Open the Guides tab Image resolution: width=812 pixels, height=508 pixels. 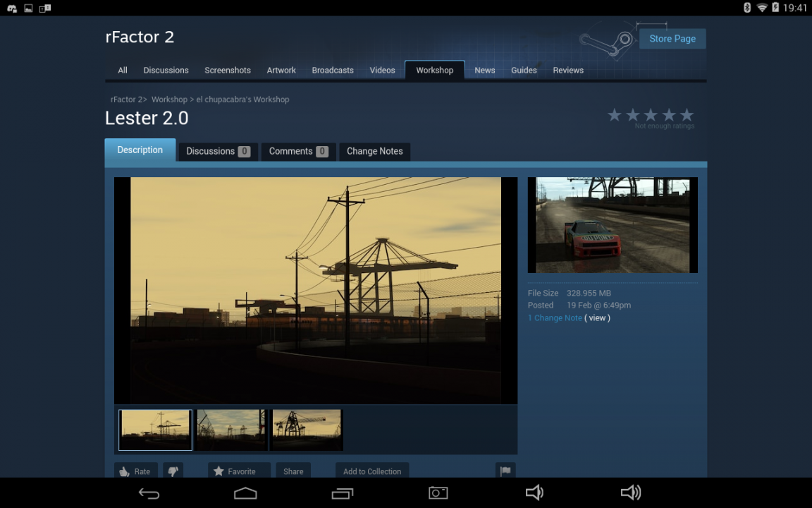tap(524, 70)
